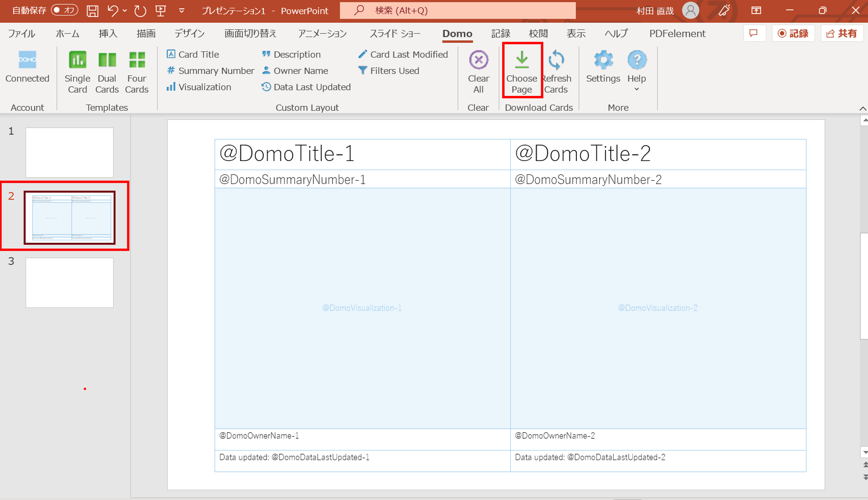The height and width of the screenshot is (500, 868).
Task: Switch to the ヘルプ tab
Action: 616,33
